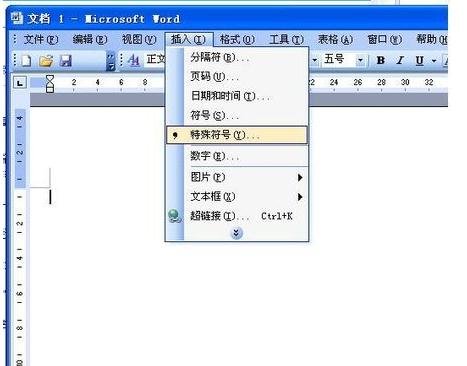Image resolution: width=467 pixels, height=366 pixels.
Task: Click the indent marker on horizontal ruler
Action: 49,84
